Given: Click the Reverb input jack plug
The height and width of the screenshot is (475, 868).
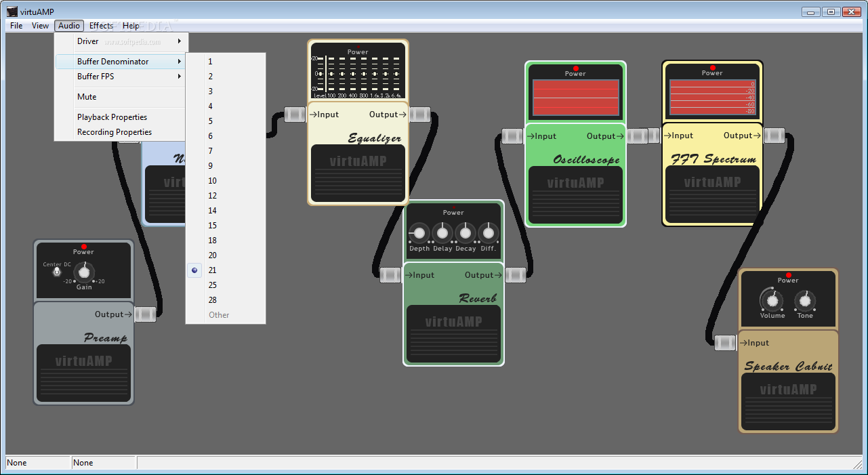Looking at the screenshot, I should (391, 275).
